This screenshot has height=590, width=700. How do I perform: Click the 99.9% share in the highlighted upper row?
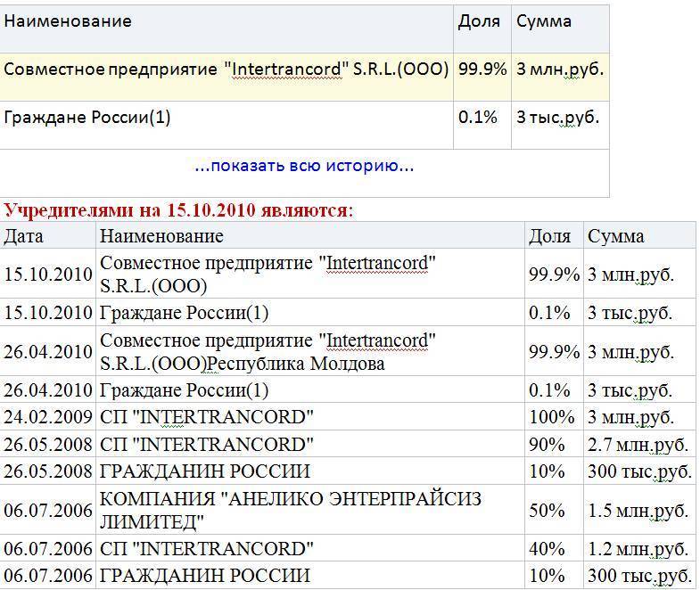482,70
